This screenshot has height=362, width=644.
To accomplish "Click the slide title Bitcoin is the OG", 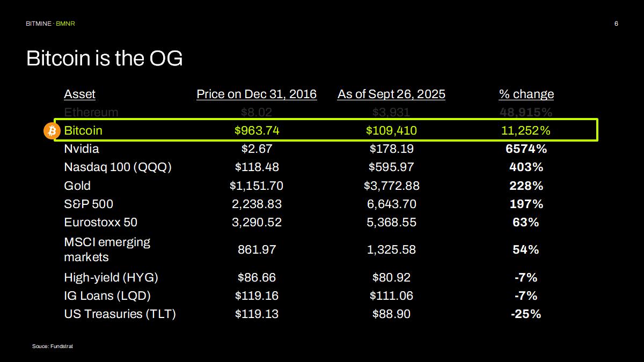I will coord(105,58).
